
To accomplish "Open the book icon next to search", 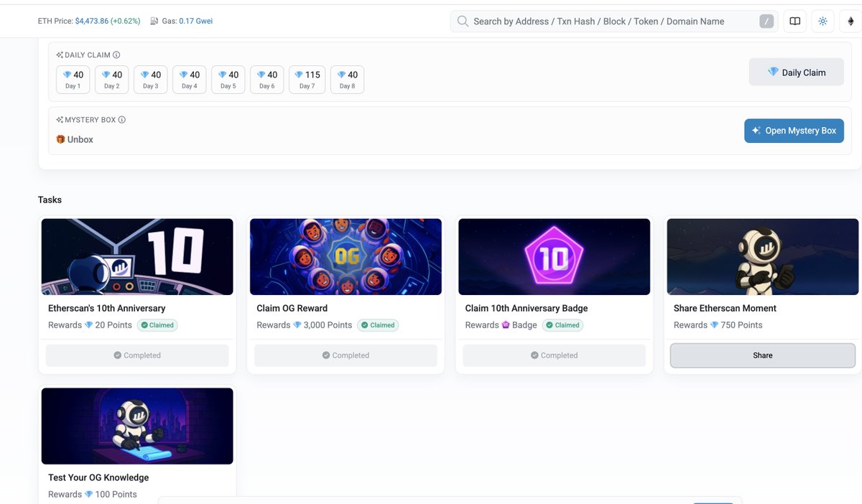I will [795, 22].
